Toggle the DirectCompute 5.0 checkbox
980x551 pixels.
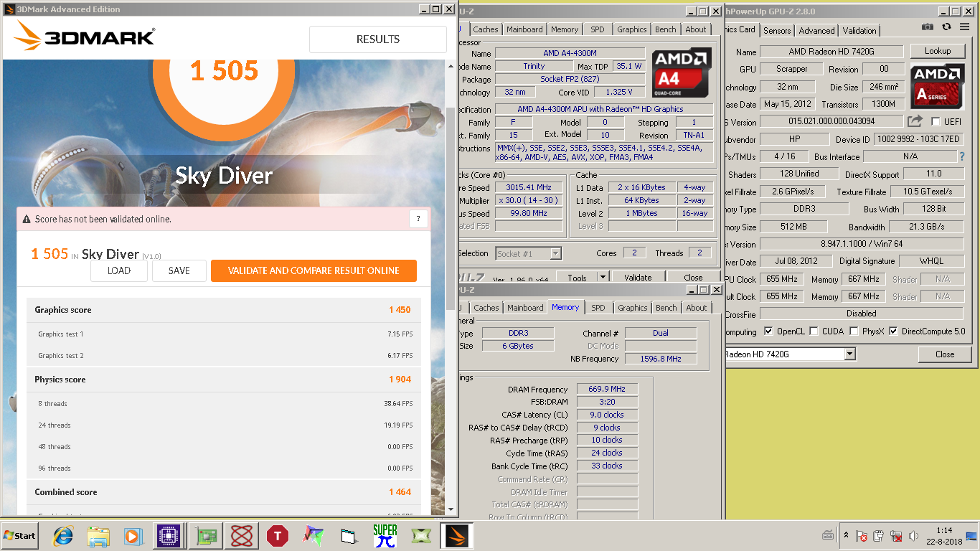[893, 331]
